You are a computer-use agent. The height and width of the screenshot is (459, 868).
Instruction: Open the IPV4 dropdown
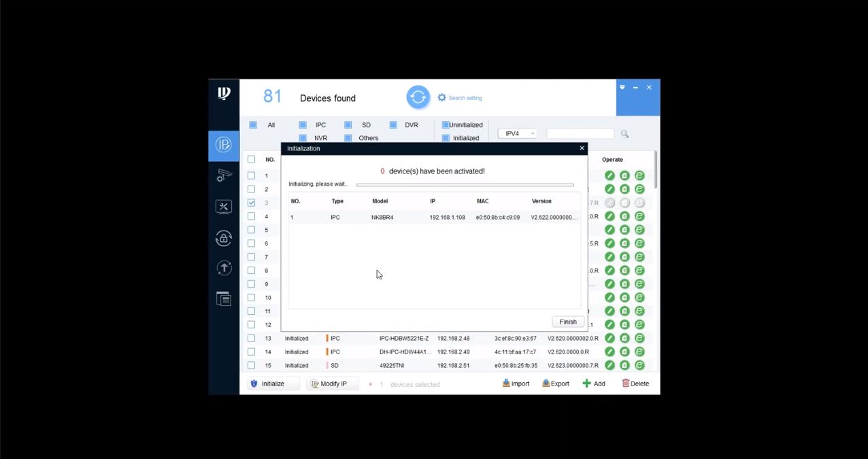click(517, 134)
